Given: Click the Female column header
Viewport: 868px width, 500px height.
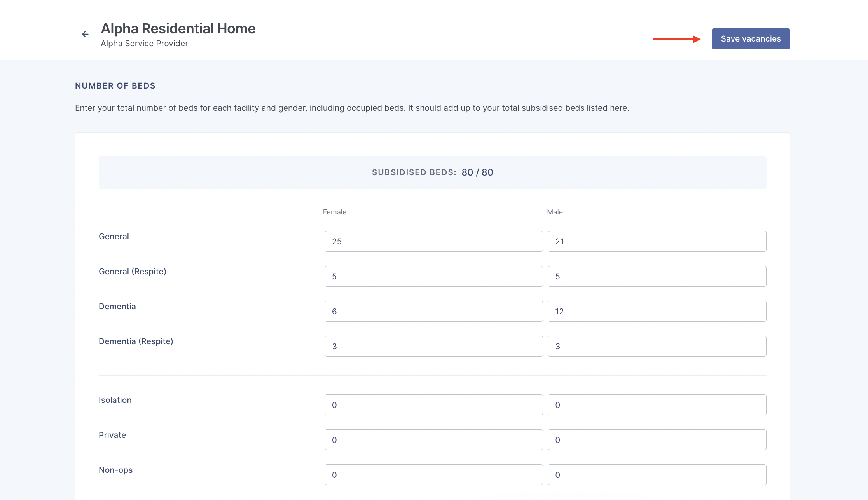Looking at the screenshot, I should 334,212.
